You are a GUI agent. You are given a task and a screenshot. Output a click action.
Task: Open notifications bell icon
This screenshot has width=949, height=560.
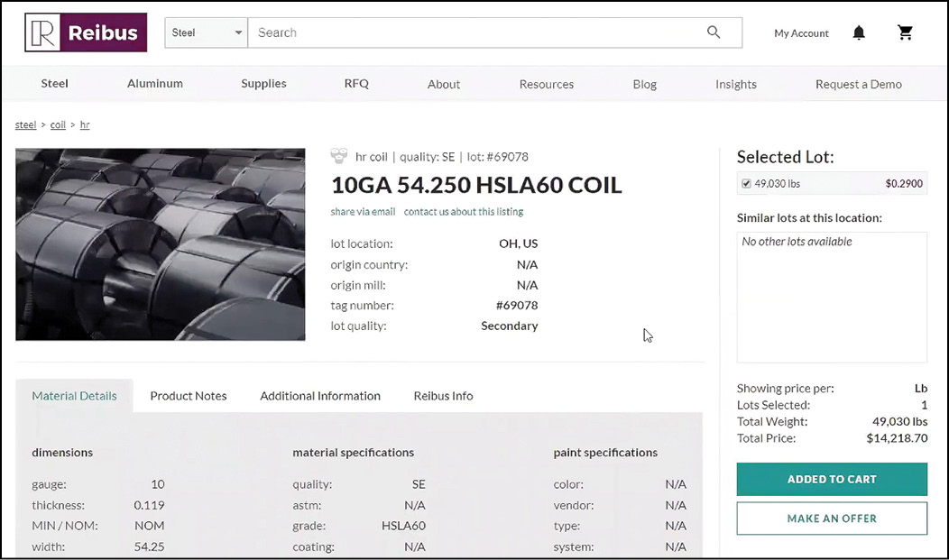tap(859, 33)
